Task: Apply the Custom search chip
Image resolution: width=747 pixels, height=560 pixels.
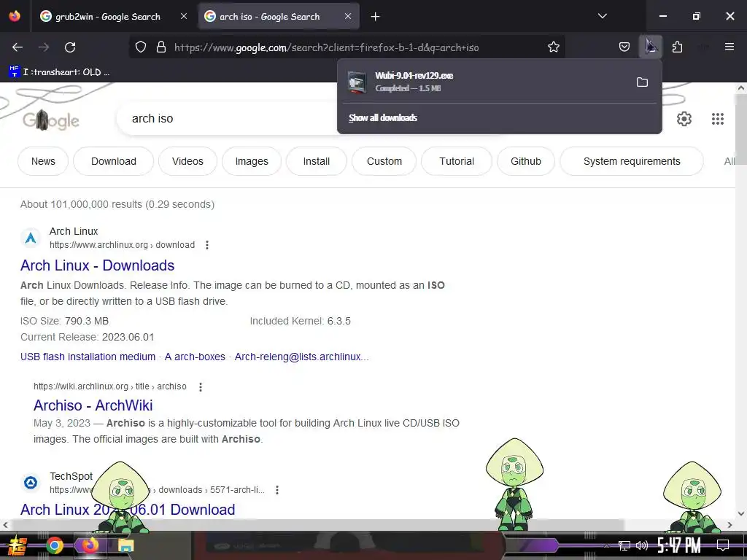Action: pos(384,161)
